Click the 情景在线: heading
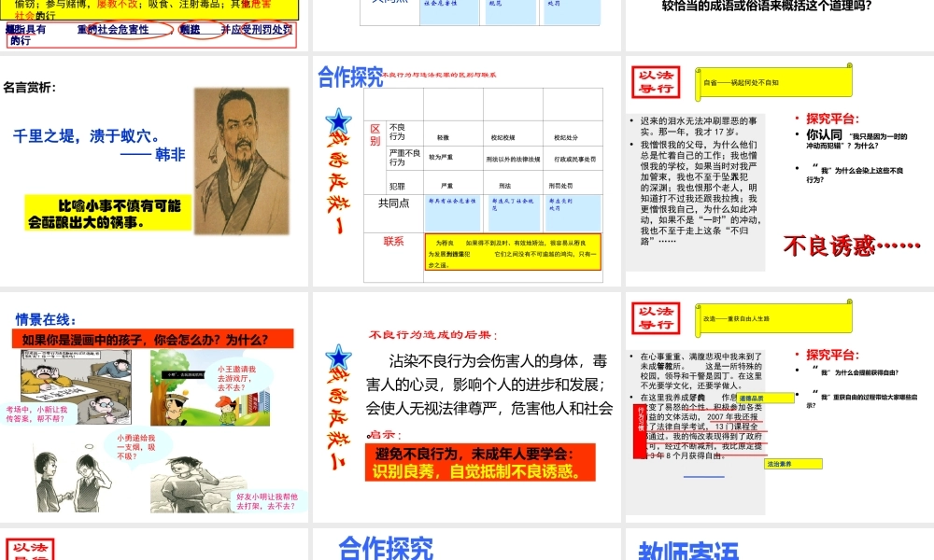Image resolution: width=934 pixels, height=560 pixels. 46,319
